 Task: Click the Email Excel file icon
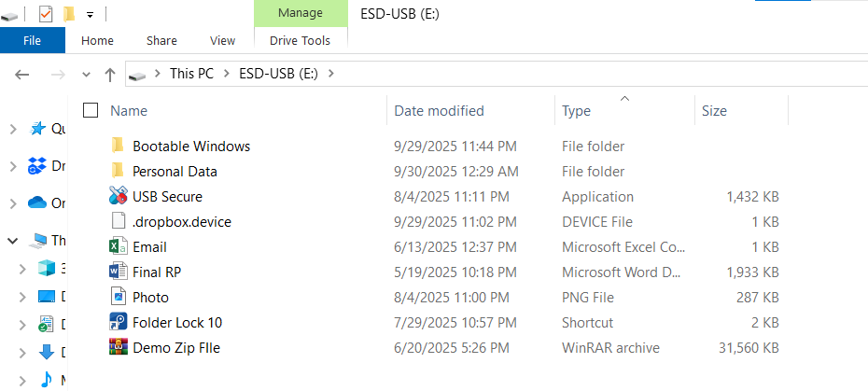pos(119,246)
